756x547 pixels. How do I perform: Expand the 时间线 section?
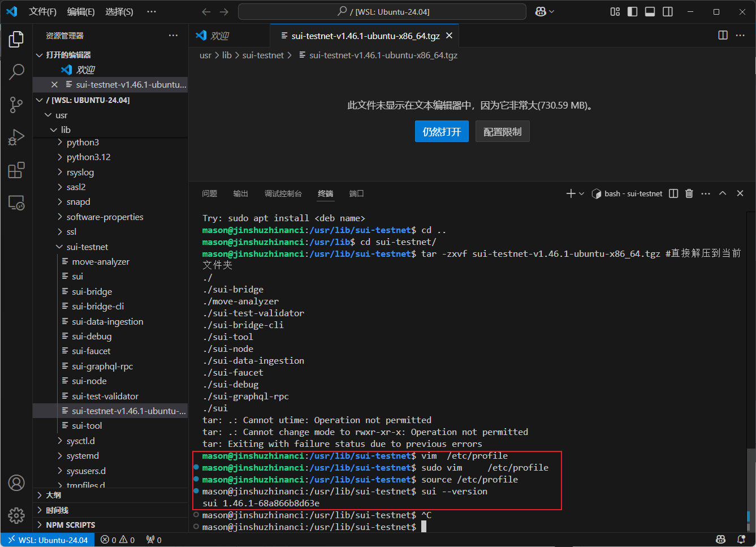[x=110, y=510]
